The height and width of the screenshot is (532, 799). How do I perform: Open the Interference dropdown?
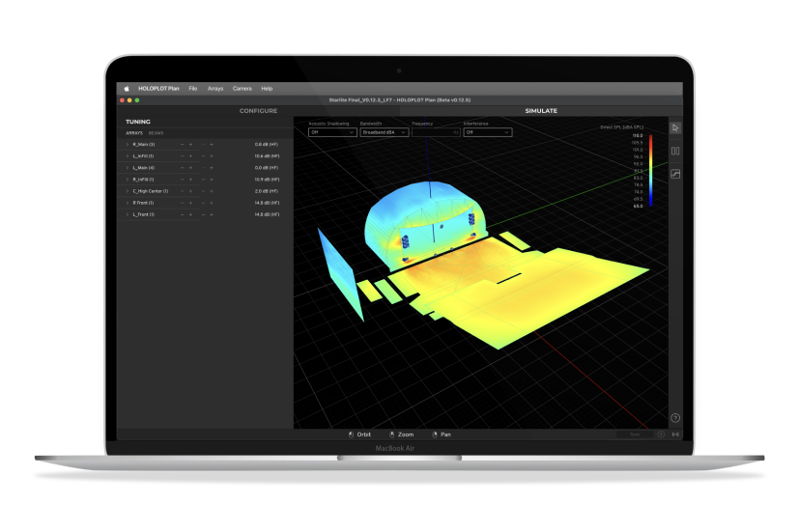(x=487, y=132)
